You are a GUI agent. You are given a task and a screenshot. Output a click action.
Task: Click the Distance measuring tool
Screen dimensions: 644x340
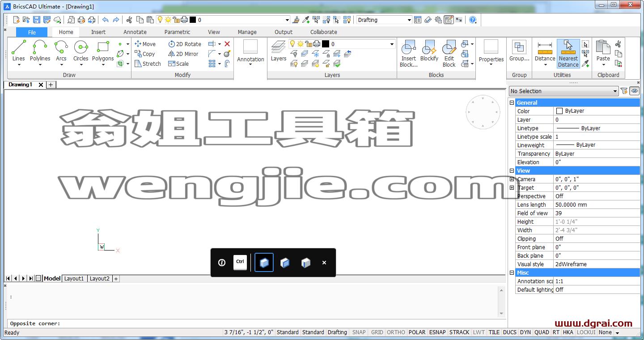point(545,50)
